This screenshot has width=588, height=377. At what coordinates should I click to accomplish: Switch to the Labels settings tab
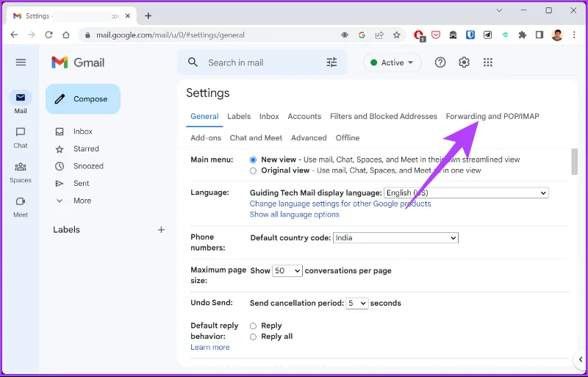click(x=239, y=116)
